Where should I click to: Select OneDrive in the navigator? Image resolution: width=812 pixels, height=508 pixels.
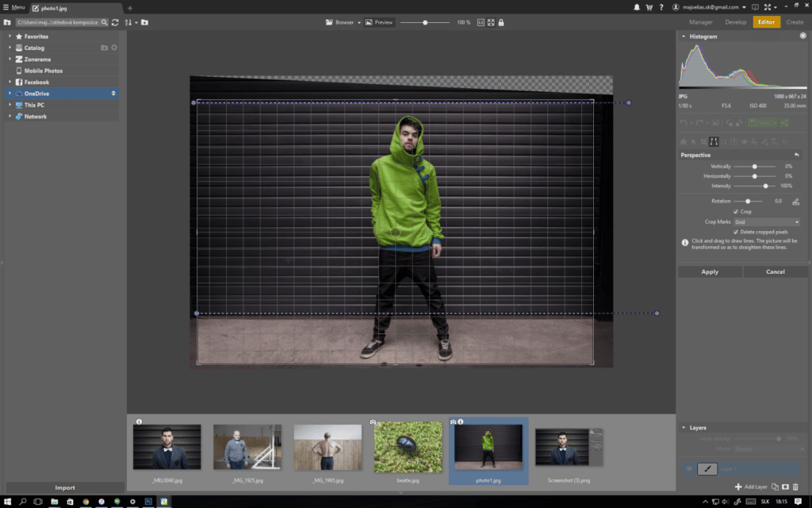[61, 94]
